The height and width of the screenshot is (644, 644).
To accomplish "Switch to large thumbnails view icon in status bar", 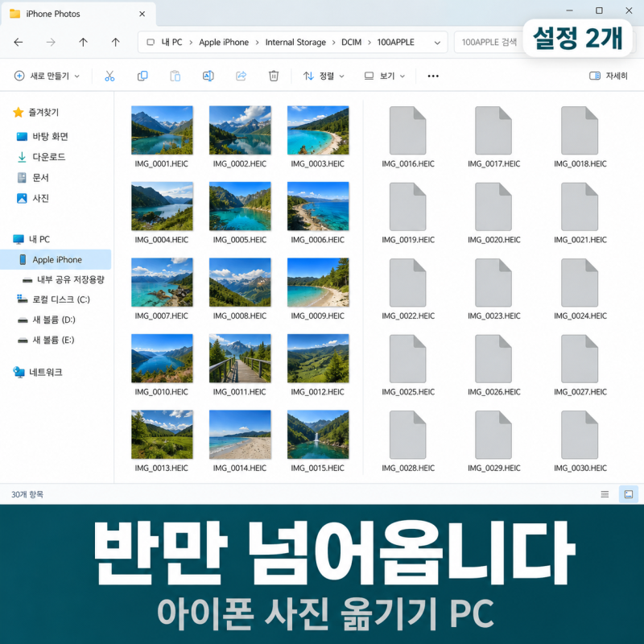I will [629, 494].
